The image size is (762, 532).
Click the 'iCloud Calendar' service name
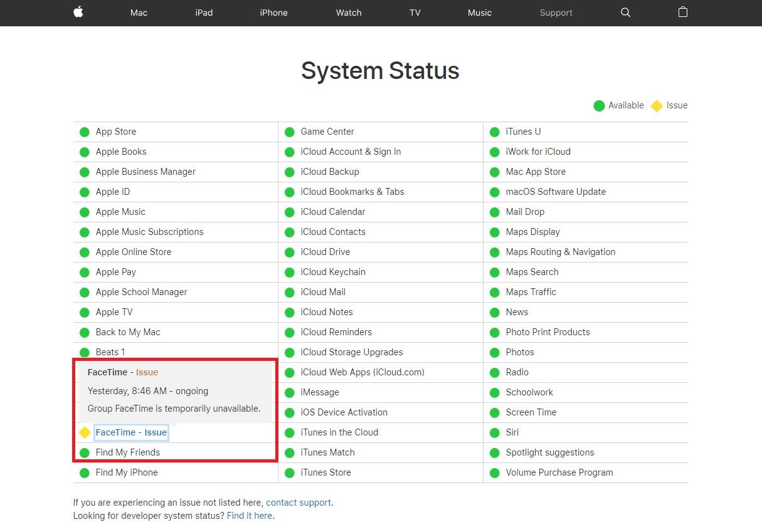click(333, 212)
